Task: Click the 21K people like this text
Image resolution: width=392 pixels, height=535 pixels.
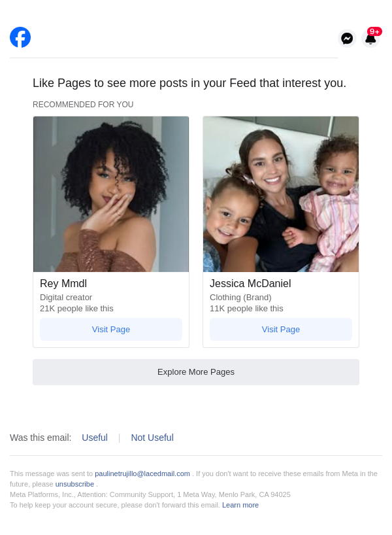Action: click(x=76, y=308)
